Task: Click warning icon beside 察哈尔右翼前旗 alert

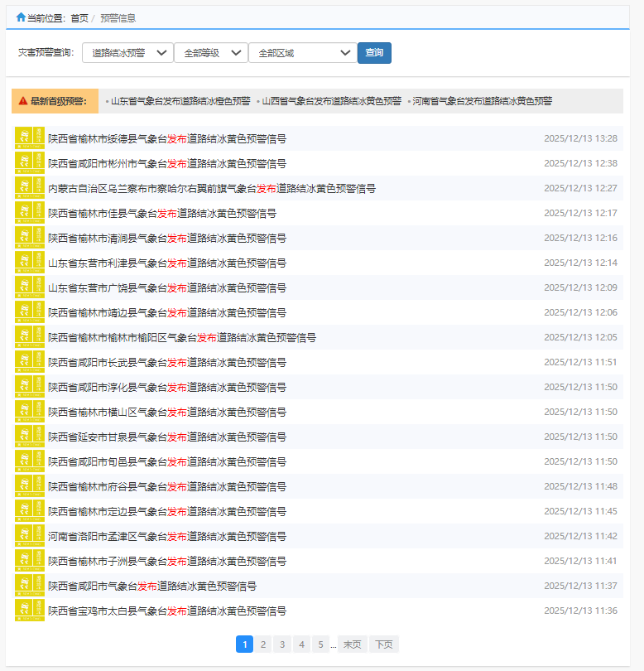Action: (x=29, y=188)
